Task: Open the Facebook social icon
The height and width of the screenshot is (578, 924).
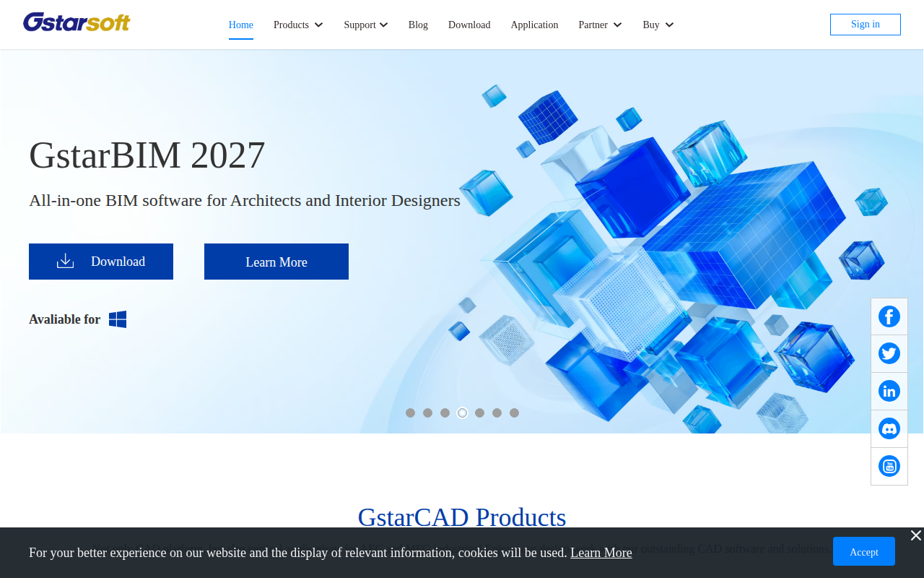Action: (889, 316)
